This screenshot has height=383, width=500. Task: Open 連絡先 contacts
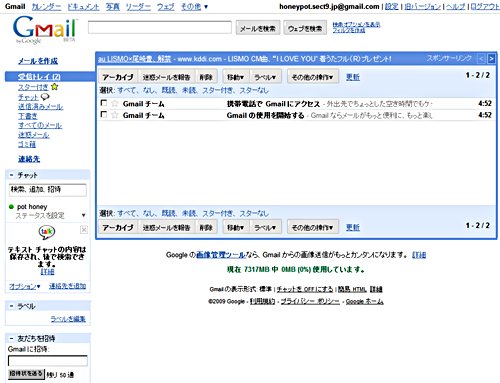29,159
